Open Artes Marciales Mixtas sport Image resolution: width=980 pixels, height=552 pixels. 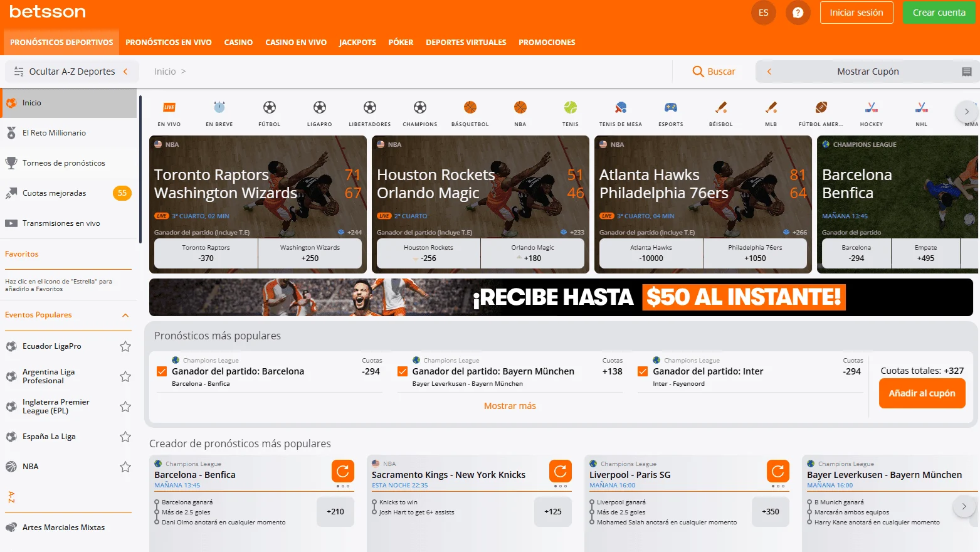[69, 528]
